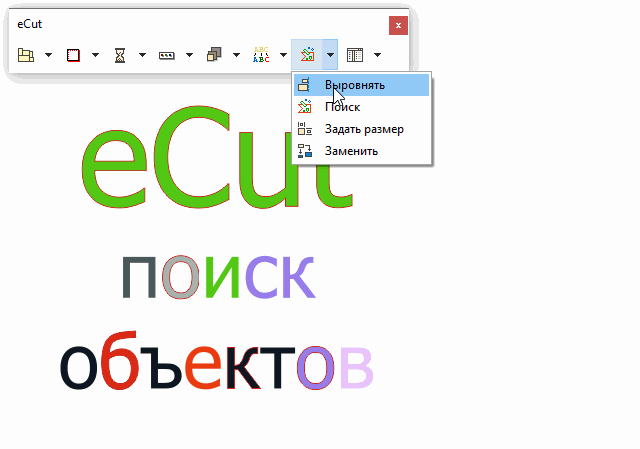
Task: Collapse the open dropdown arrow of search tool
Action: click(x=330, y=55)
